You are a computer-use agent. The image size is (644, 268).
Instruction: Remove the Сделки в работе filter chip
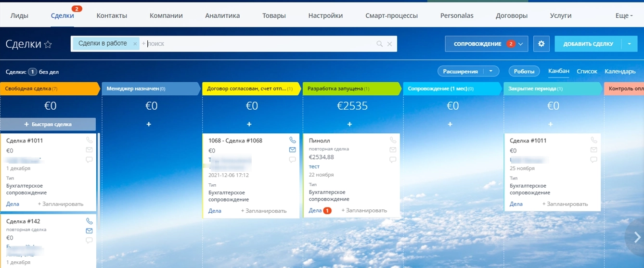click(135, 44)
